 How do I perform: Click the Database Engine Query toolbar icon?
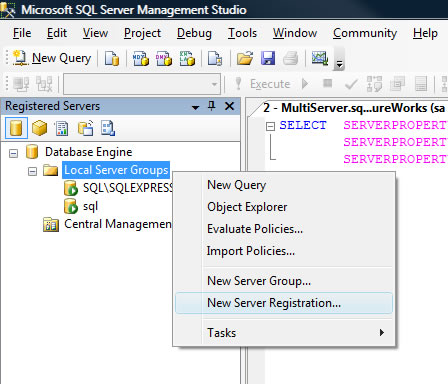(x=112, y=58)
